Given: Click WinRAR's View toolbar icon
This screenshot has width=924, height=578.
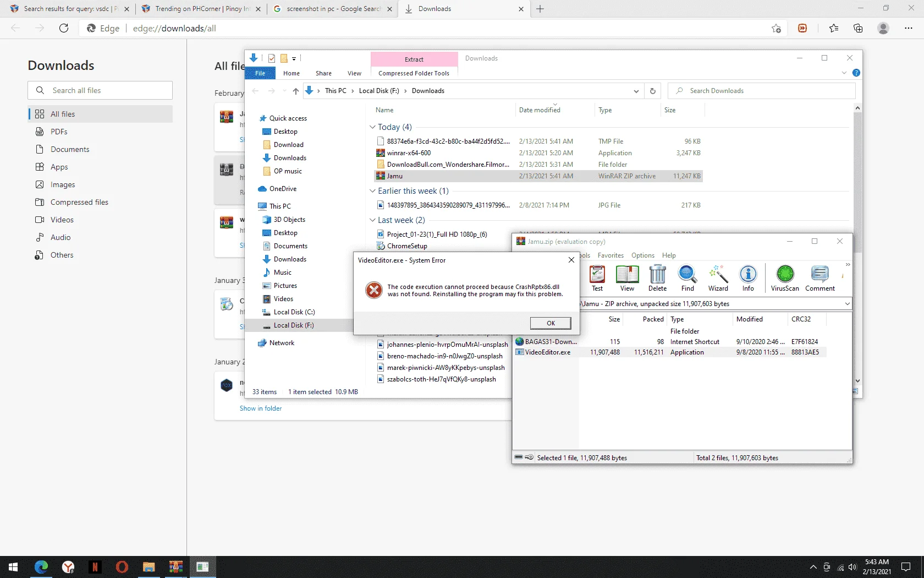Looking at the screenshot, I should pos(627,278).
